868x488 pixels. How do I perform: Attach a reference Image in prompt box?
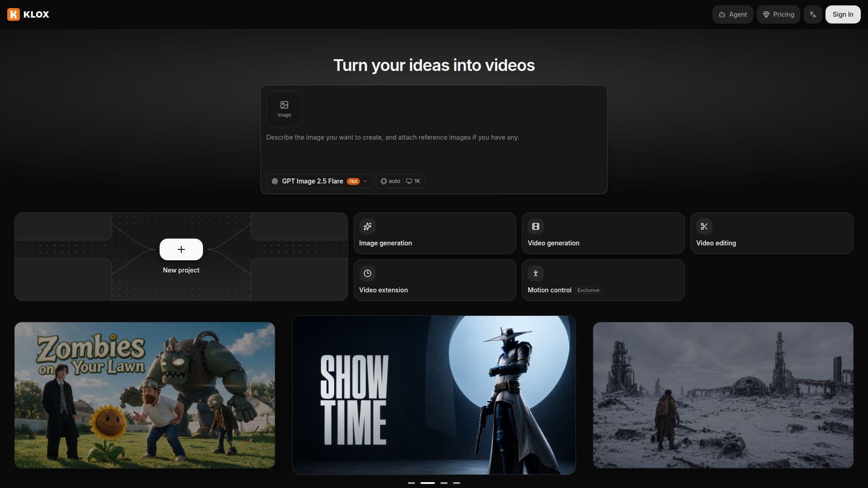284,109
